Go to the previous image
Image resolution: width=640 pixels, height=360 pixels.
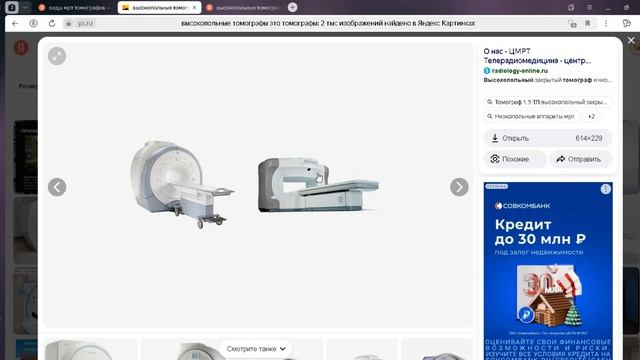(57, 187)
